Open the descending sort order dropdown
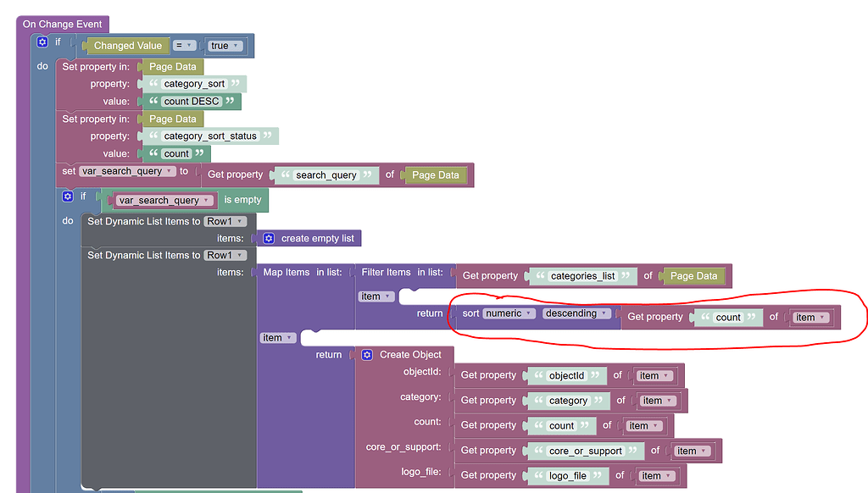 tap(575, 313)
